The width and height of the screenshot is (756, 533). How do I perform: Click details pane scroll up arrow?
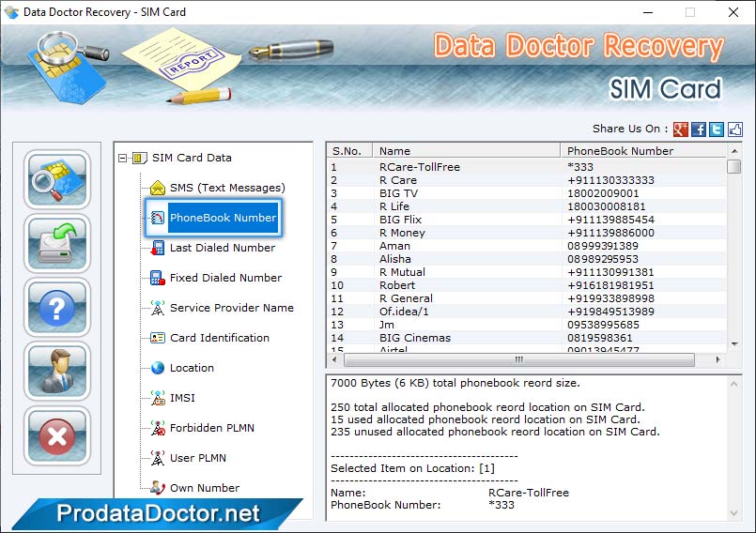click(x=733, y=384)
